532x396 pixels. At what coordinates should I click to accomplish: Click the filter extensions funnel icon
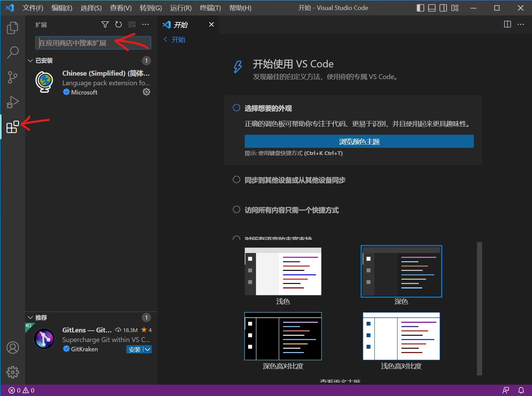click(x=105, y=24)
